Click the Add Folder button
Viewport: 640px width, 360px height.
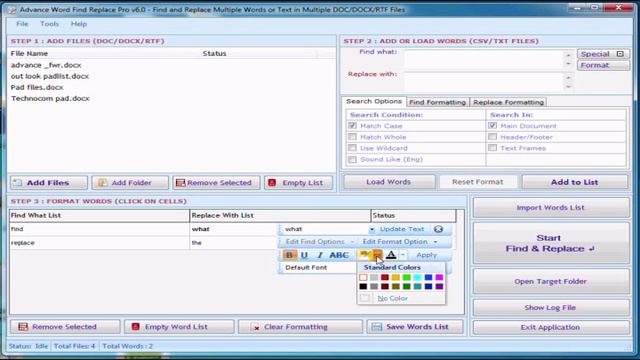[130, 182]
